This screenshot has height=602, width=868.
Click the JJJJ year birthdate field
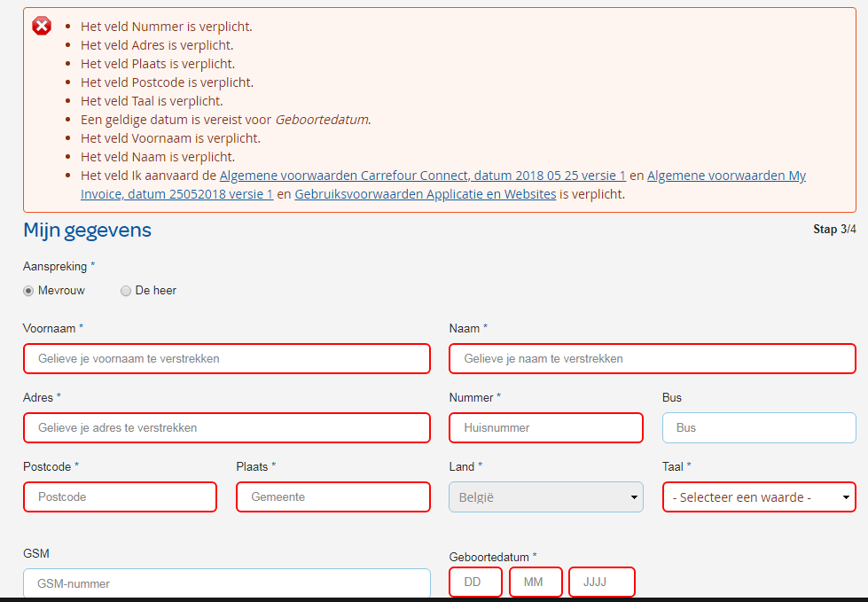pos(602,582)
